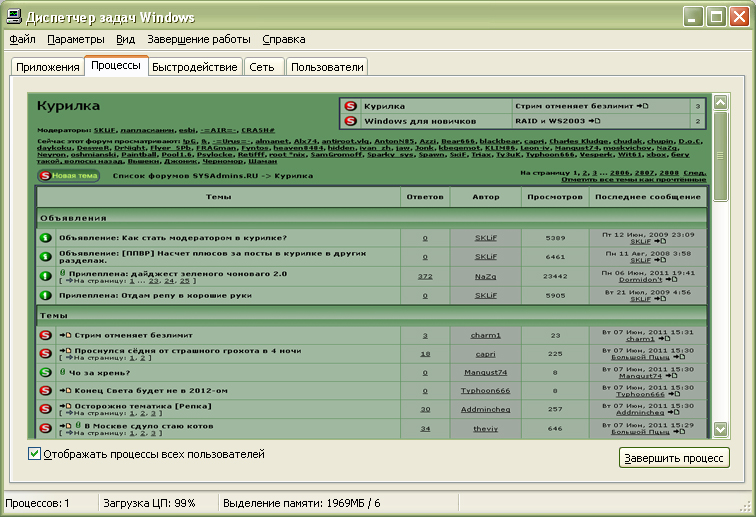
Task: Switch to the Сеть tab
Action: (x=262, y=67)
